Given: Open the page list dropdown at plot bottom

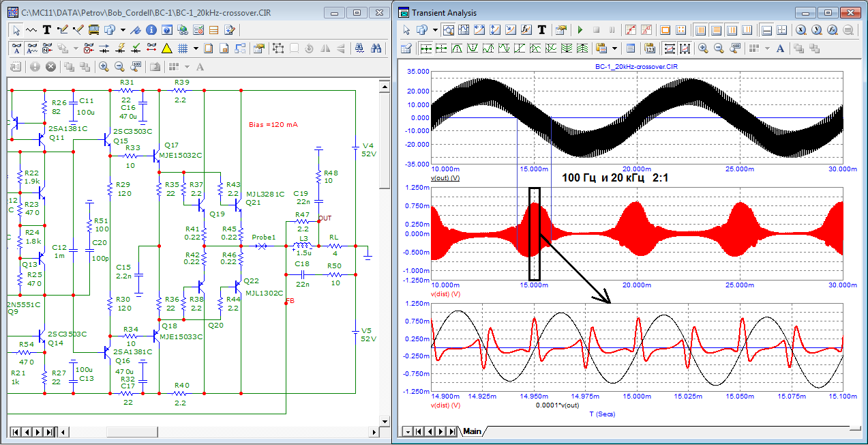Looking at the screenshot, I should (406, 431).
